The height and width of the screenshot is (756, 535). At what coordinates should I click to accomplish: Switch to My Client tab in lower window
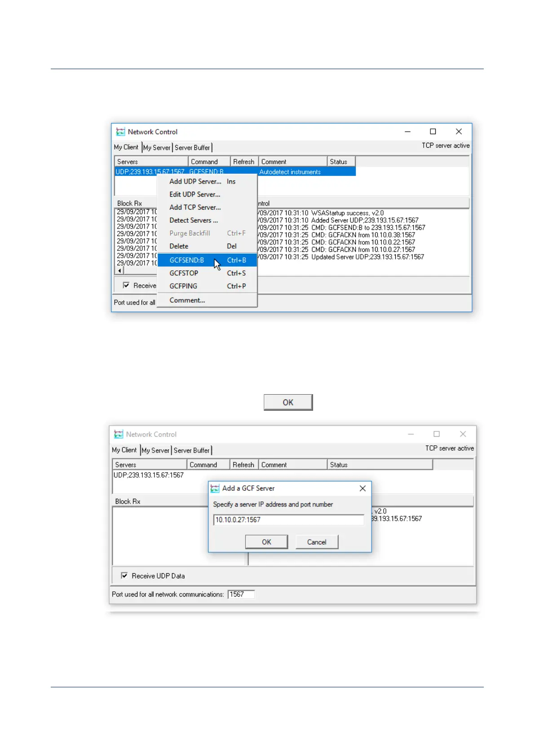124,450
